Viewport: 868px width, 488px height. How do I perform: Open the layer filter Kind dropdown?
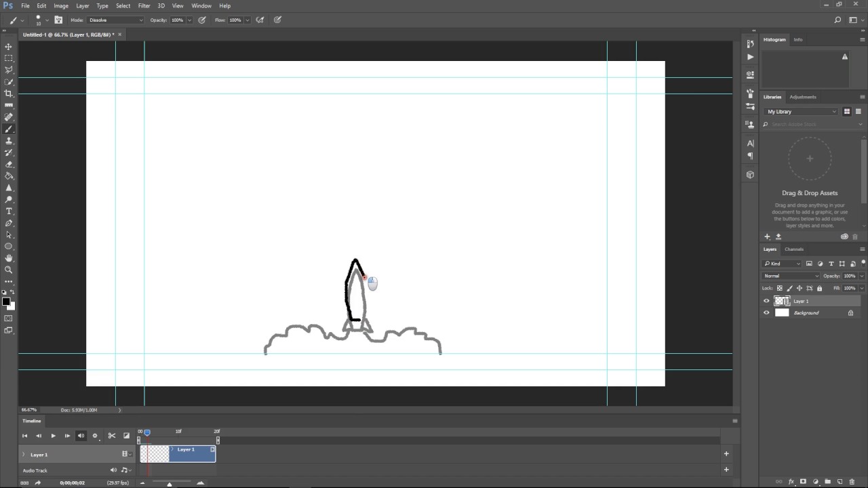[782, 264]
